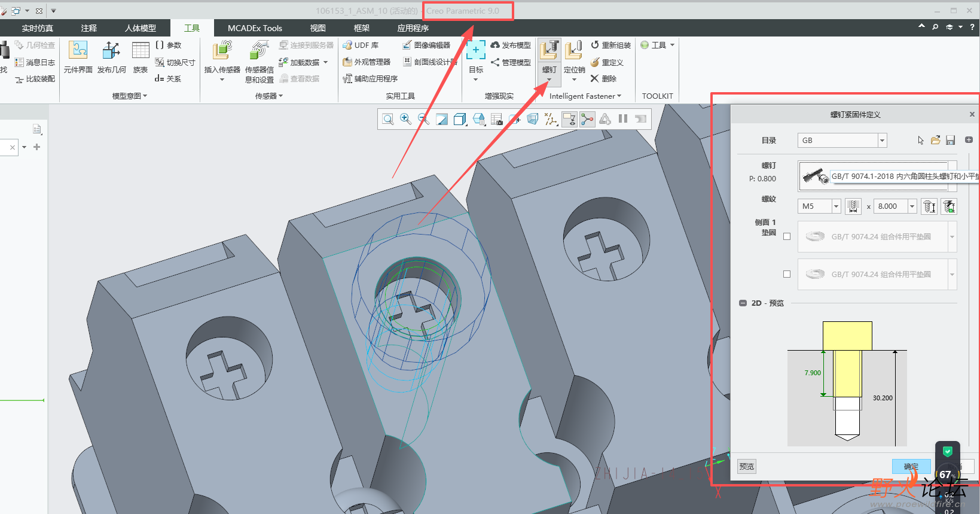Open the fastener file folder icon

pyautogui.click(x=936, y=140)
